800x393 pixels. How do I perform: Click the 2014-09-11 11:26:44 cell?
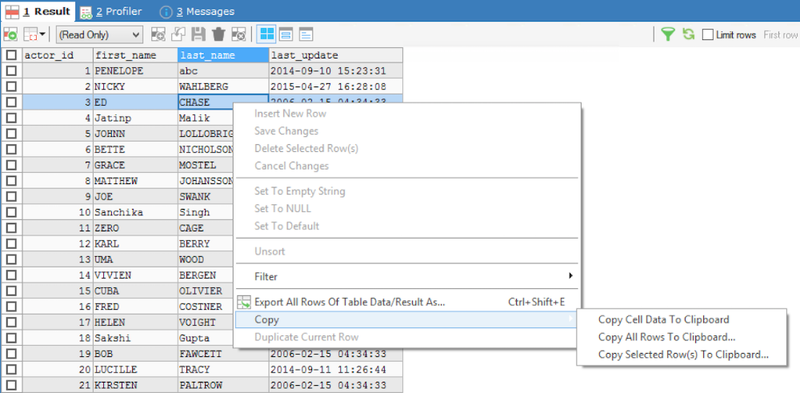(x=336, y=370)
